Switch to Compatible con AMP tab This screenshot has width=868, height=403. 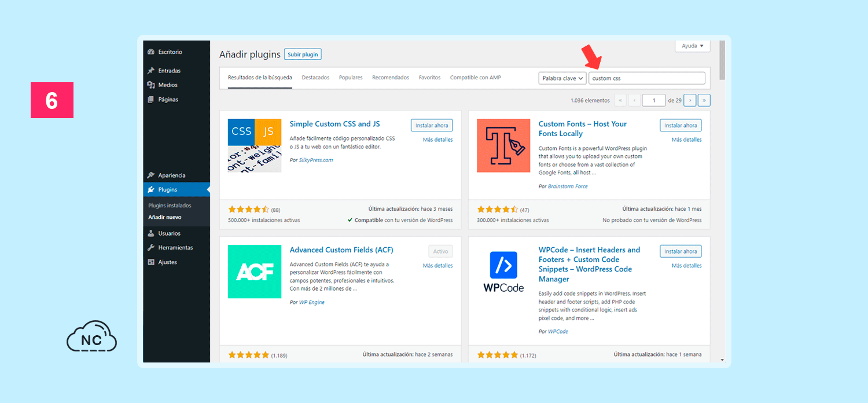476,78
